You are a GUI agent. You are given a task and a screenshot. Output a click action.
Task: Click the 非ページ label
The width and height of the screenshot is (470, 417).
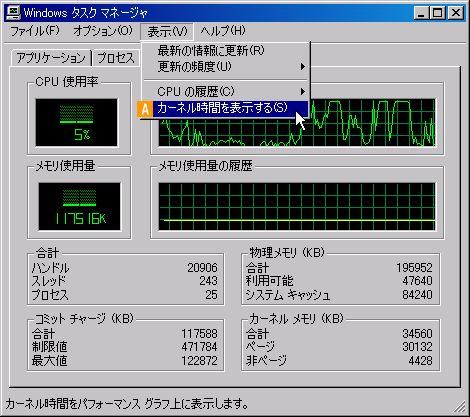[266, 361]
